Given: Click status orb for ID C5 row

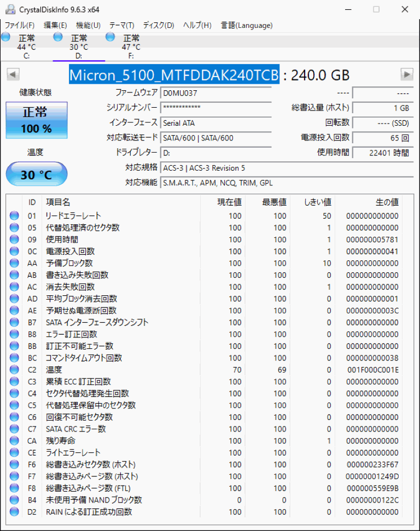Looking at the screenshot, I should (x=14, y=405).
